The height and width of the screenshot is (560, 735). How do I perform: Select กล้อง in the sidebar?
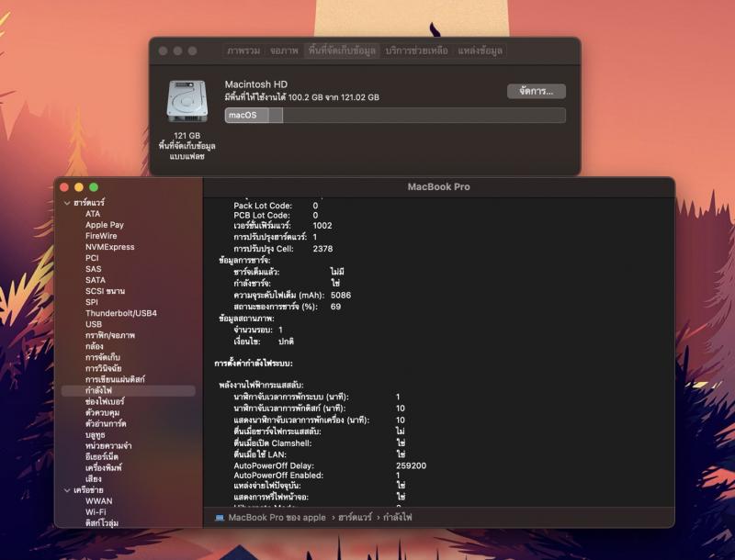[x=95, y=346]
